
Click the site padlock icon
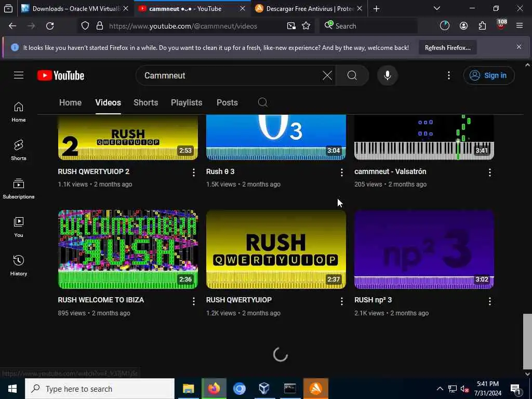100,26
